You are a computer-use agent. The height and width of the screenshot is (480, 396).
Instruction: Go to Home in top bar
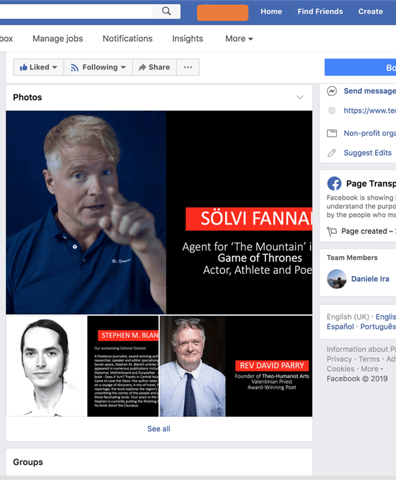point(271,12)
